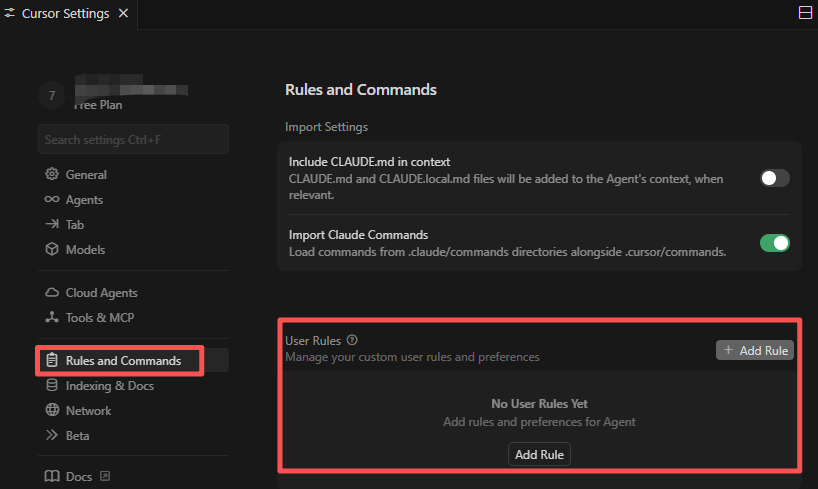Click the Rules and Commands page heading
This screenshot has height=489, width=818.
[360, 90]
